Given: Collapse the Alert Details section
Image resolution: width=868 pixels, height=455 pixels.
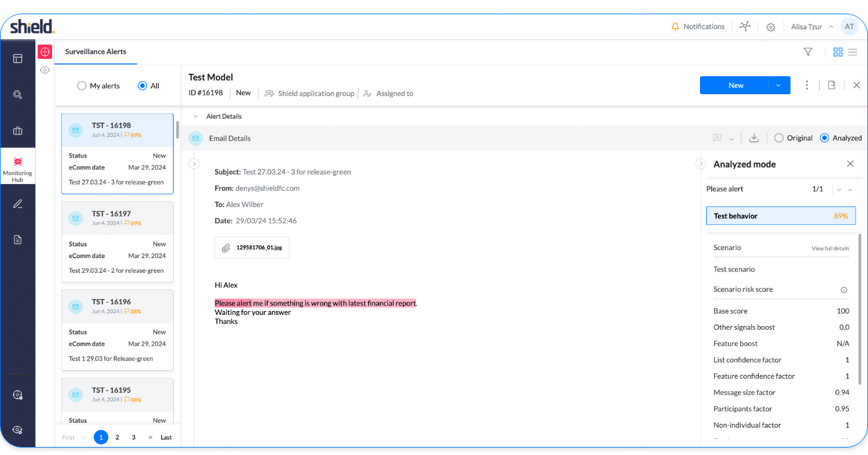Looking at the screenshot, I should click(x=196, y=117).
